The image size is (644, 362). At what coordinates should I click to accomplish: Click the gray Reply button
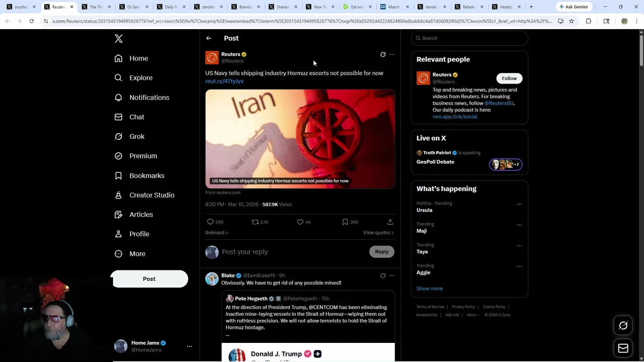coord(382,252)
